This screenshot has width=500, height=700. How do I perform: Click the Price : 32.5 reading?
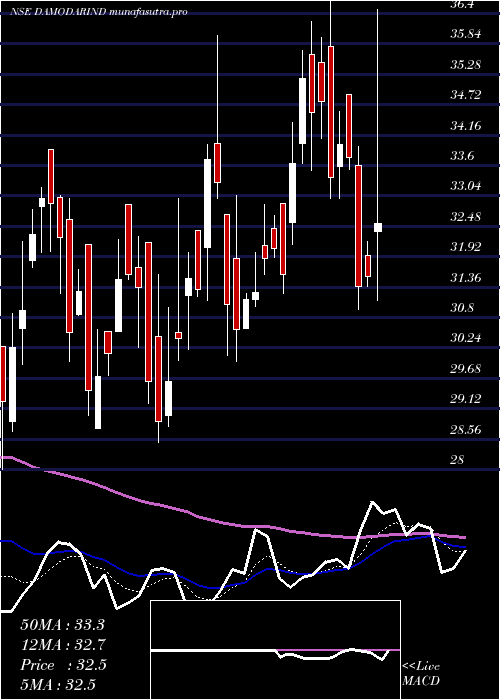pos(63,665)
